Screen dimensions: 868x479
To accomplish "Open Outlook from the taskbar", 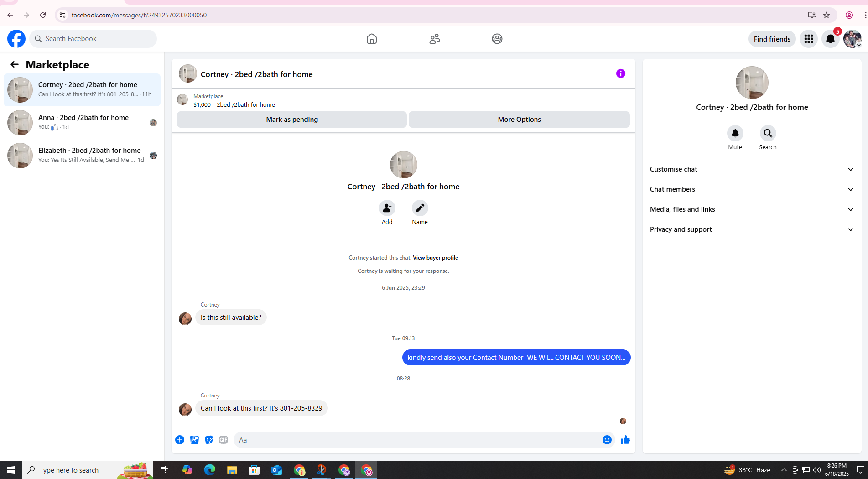I will point(277,470).
